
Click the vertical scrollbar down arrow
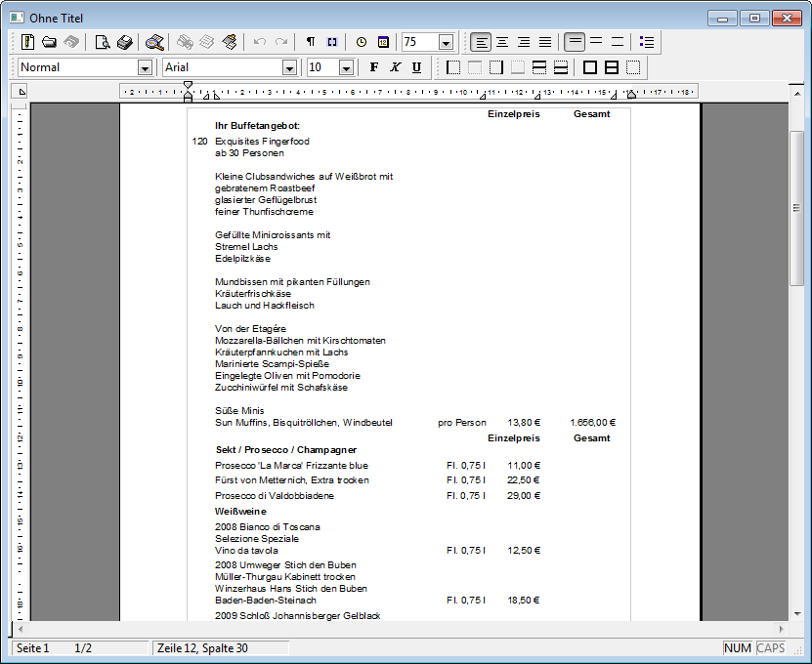tap(796, 613)
